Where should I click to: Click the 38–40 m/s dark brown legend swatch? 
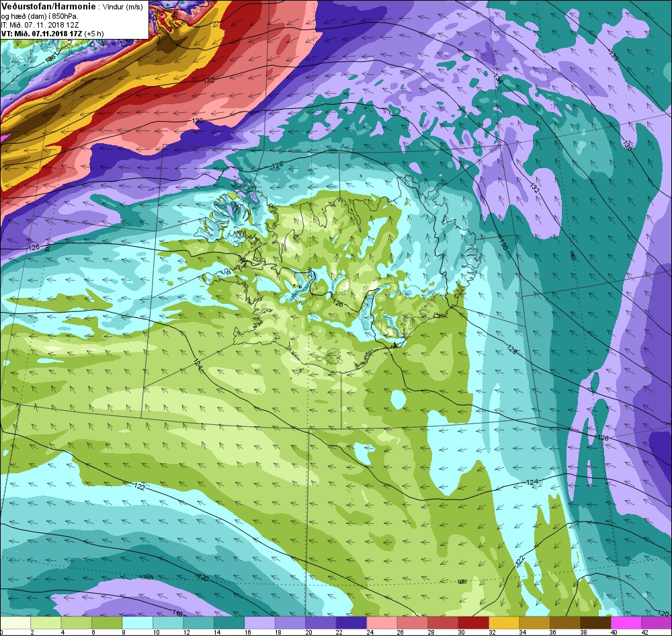point(595,623)
